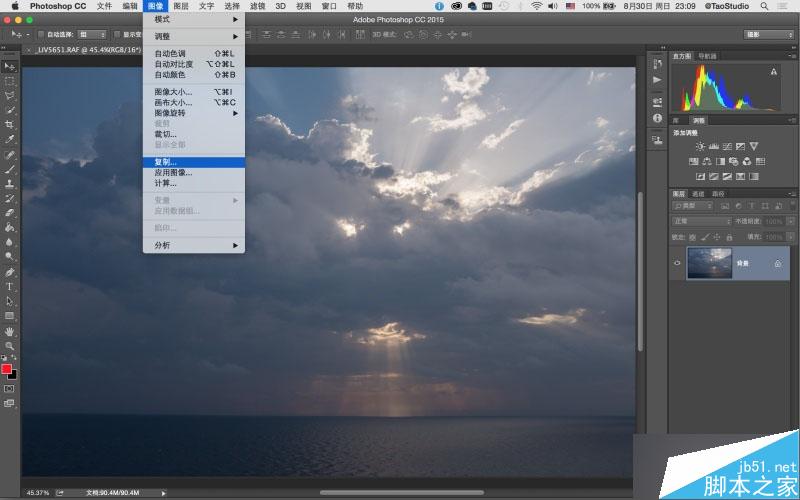Select the Eraser tool

(9, 213)
